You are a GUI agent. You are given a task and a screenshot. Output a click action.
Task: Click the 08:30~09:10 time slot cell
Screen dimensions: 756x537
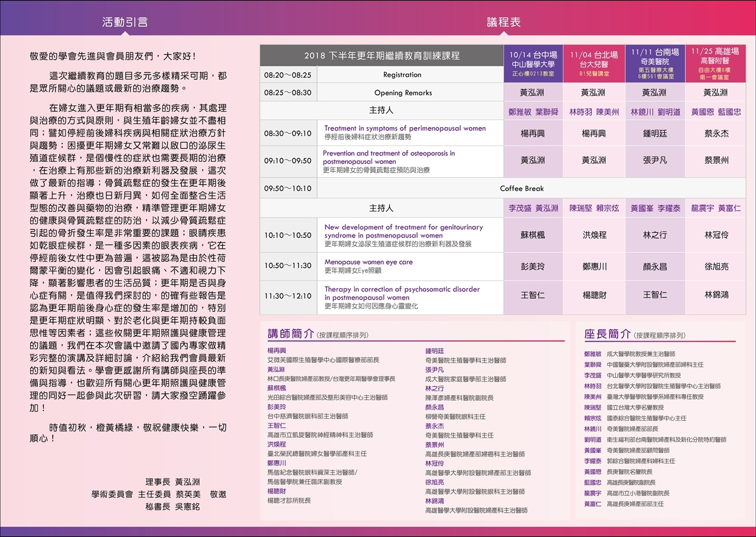tap(288, 134)
